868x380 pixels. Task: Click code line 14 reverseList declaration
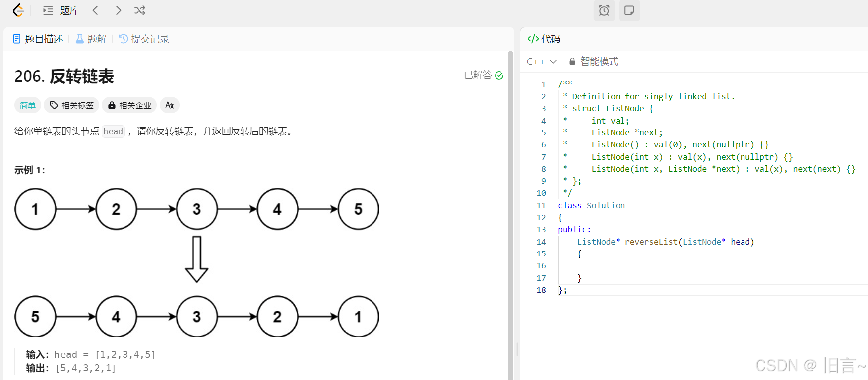click(665, 242)
